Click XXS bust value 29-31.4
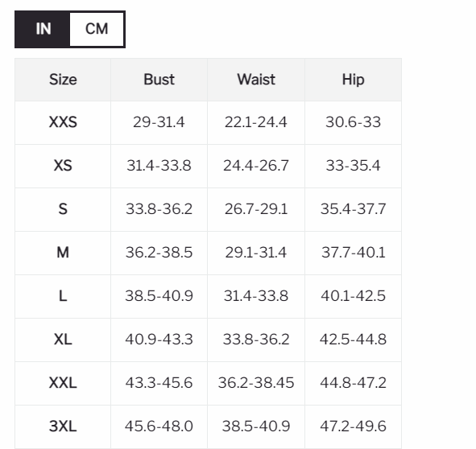476x449 pixels. click(x=159, y=122)
